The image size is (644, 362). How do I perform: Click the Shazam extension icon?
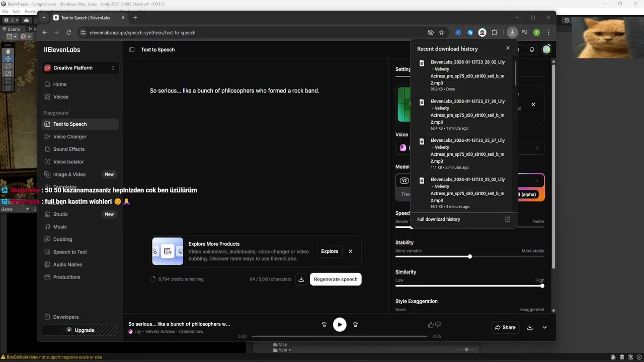[x=470, y=32]
